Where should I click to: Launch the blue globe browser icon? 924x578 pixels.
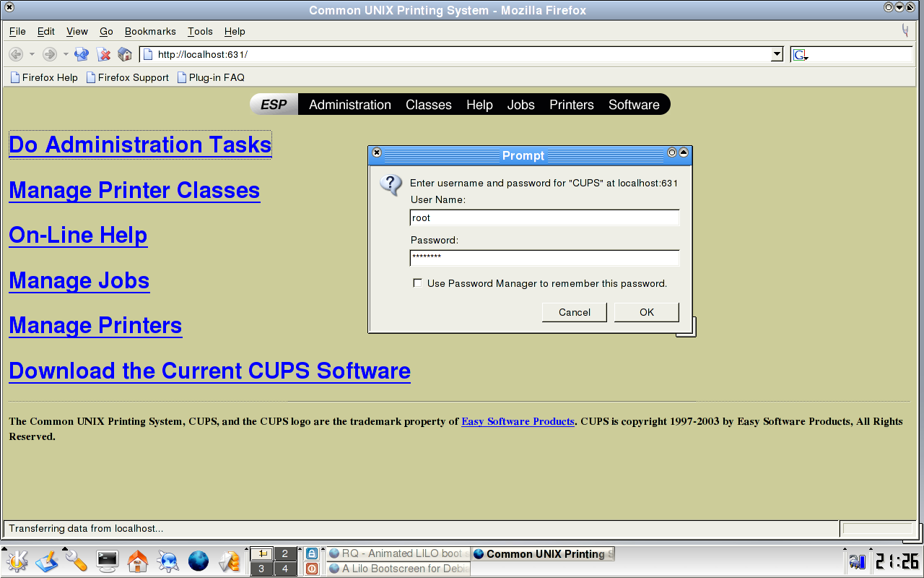199,561
